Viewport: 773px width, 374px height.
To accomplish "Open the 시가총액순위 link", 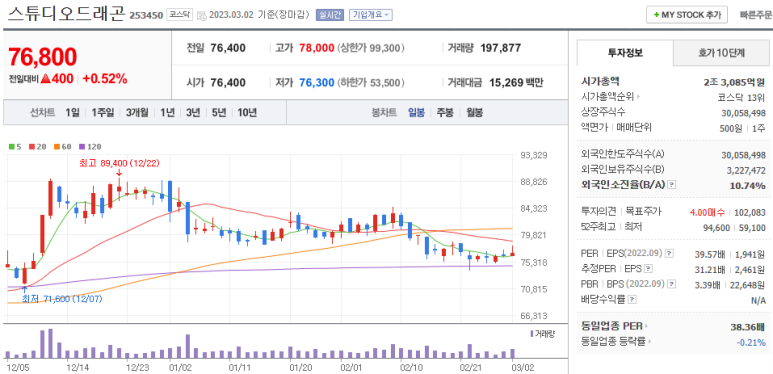I will (x=609, y=97).
